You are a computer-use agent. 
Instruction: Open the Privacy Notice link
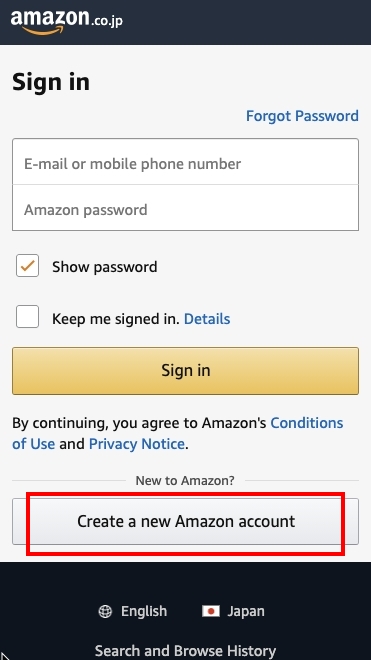coord(137,444)
